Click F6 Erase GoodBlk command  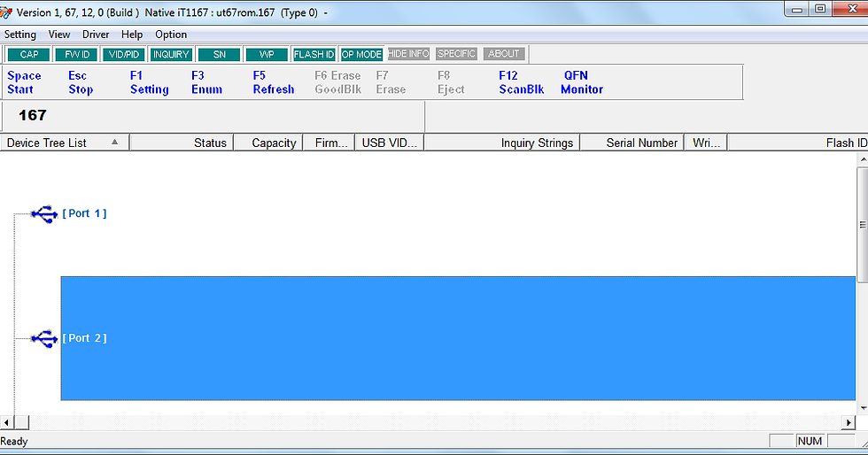point(337,82)
